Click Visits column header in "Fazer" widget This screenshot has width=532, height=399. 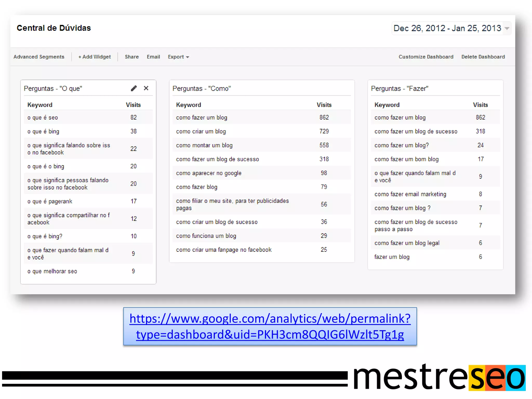pyautogui.click(x=480, y=105)
